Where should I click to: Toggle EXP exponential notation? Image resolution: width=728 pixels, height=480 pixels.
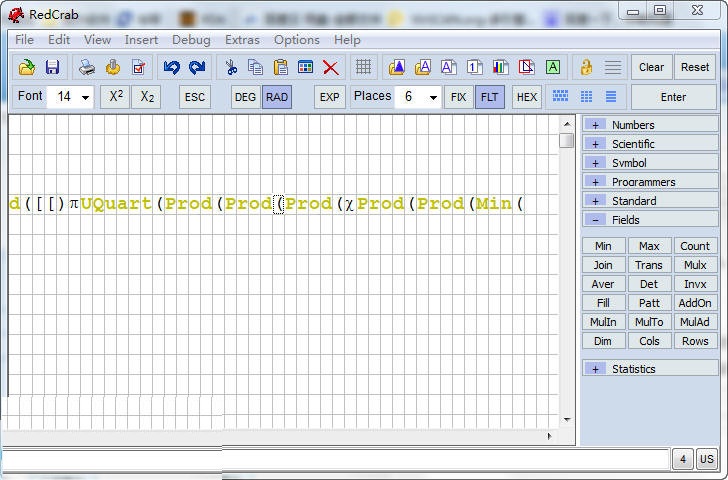click(330, 97)
